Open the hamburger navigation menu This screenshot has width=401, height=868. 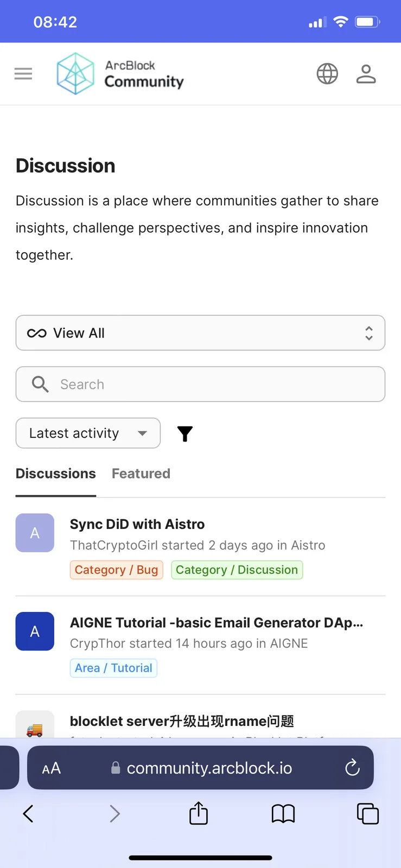point(23,74)
